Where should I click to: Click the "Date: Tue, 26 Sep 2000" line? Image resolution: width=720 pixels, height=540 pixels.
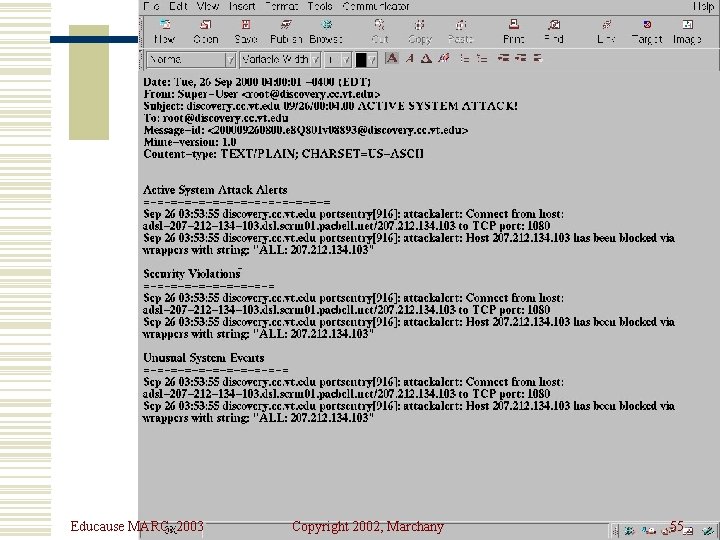click(257, 82)
